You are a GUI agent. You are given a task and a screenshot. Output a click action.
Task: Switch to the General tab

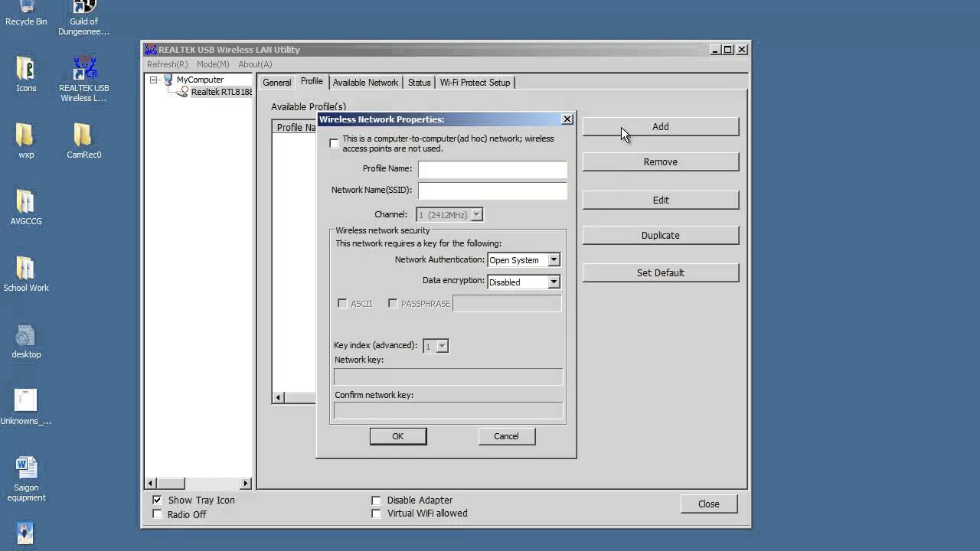(276, 83)
